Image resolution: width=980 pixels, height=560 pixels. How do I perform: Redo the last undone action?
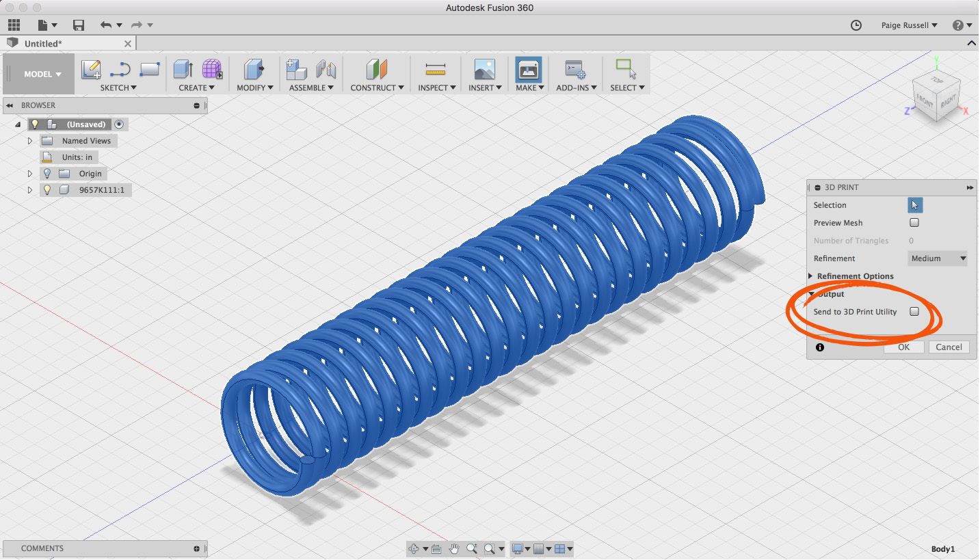[136, 25]
